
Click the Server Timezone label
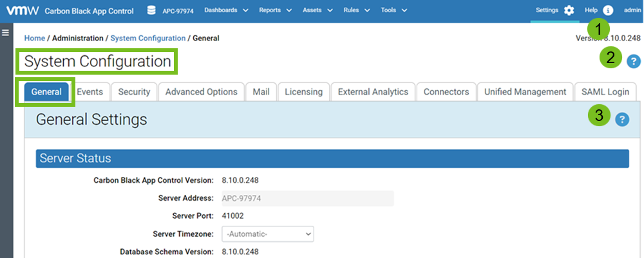[183, 234]
